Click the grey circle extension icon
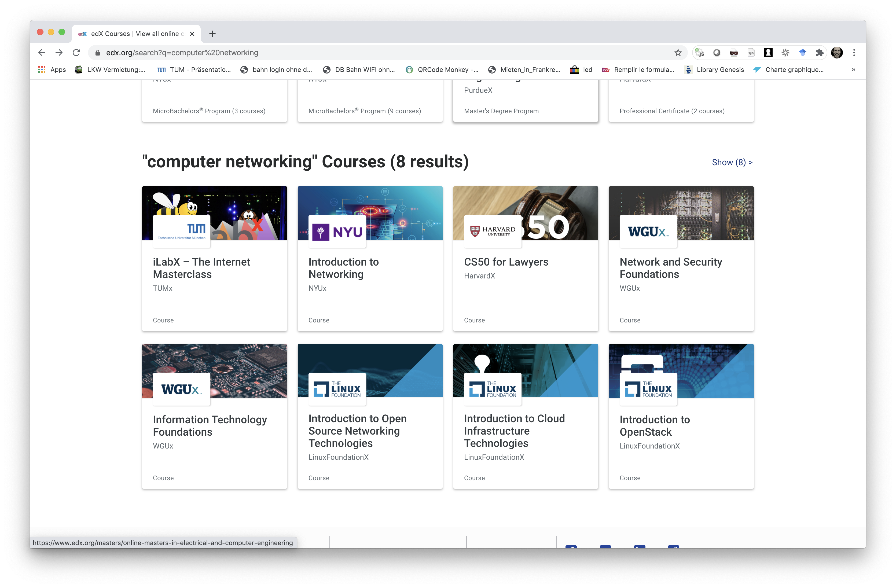The image size is (896, 588). coord(717,53)
